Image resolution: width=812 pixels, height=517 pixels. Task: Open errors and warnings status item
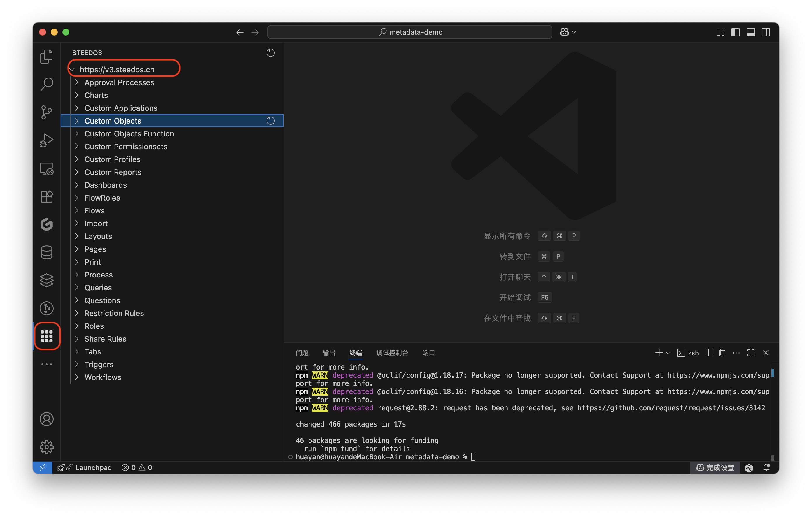[x=137, y=467]
